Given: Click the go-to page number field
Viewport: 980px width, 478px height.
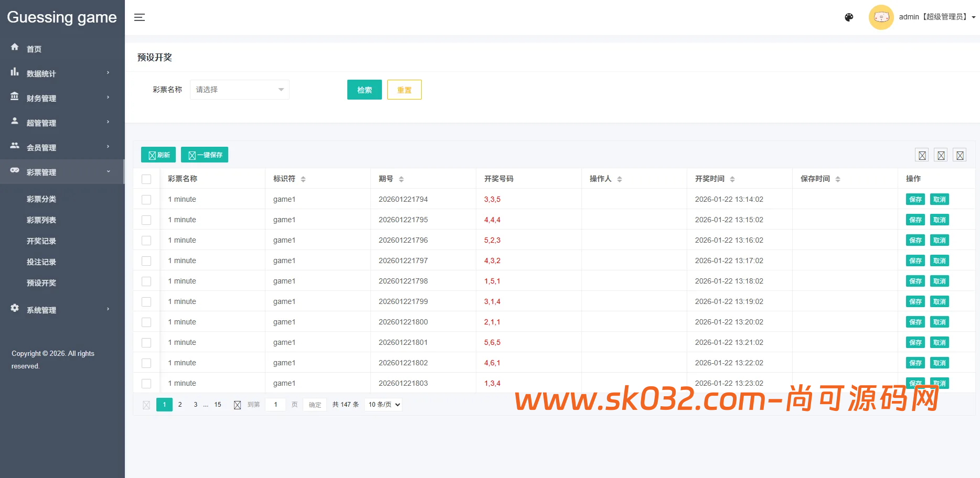Looking at the screenshot, I should pyautogui.click(x=275, y=405).
